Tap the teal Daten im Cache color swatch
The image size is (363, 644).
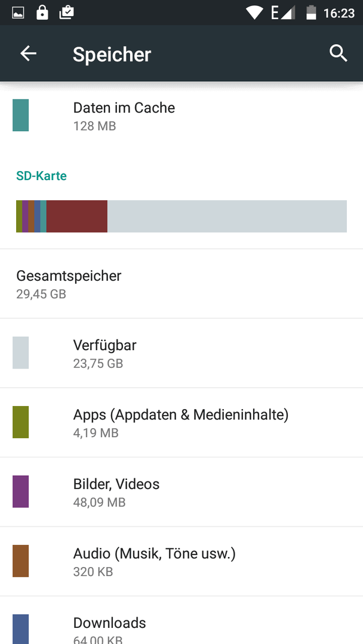click(x=20, y=116)
